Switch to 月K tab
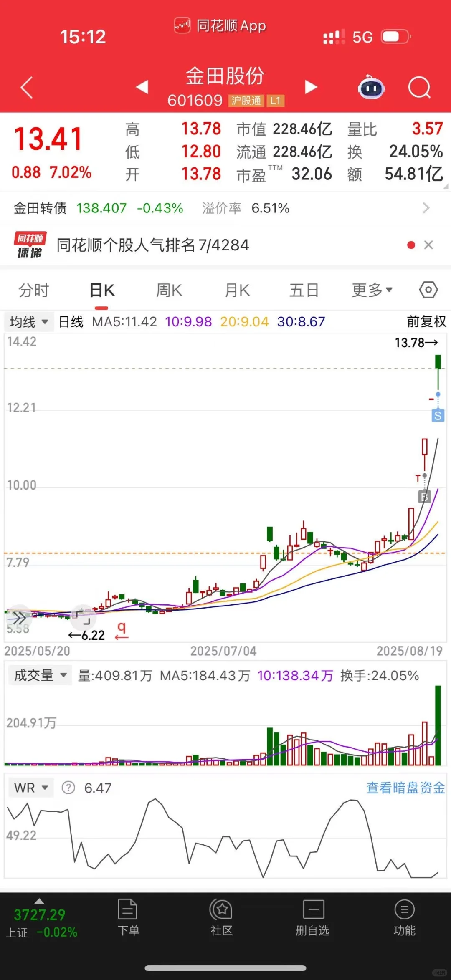Screen dimensions: 451x980 click(237, 290)
